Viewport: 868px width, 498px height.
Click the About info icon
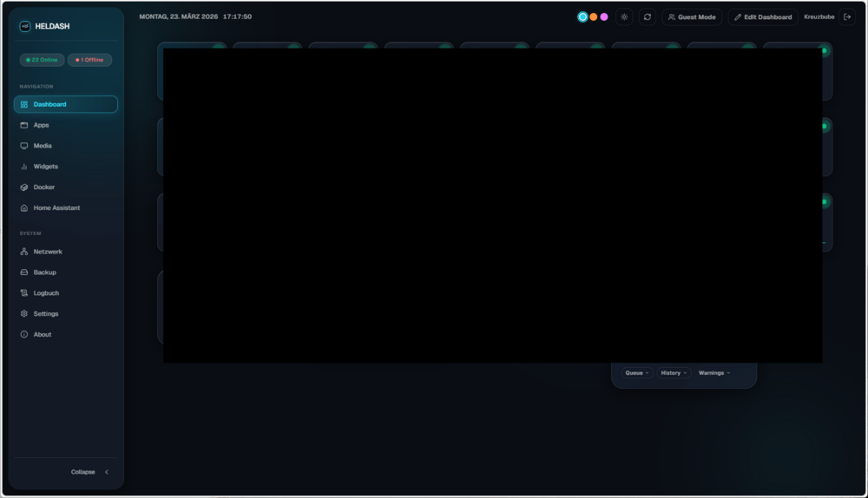[x=23, y=334]
